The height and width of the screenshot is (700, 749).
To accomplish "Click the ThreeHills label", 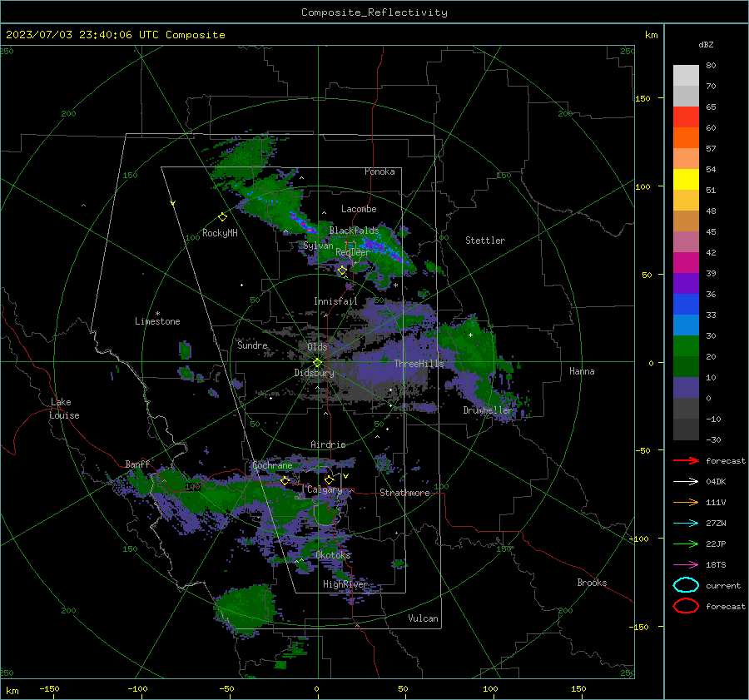I will point(419,364).
